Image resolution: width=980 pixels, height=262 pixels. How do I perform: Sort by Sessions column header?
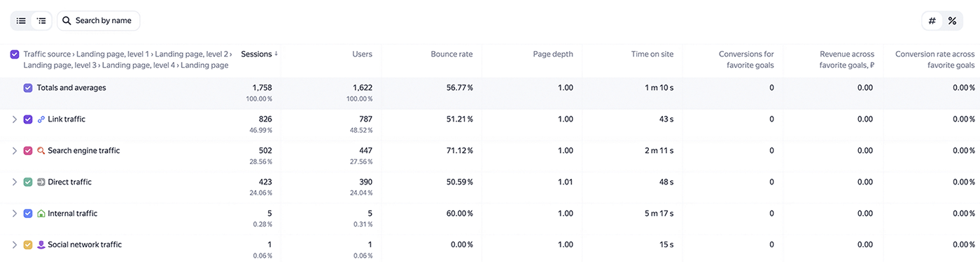(x=256, y=54)
